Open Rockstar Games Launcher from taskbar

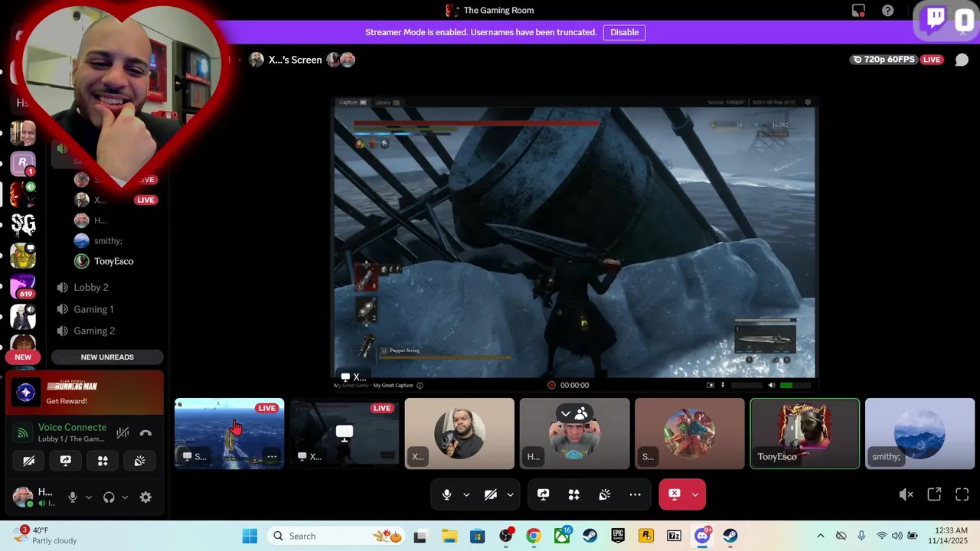645,536
